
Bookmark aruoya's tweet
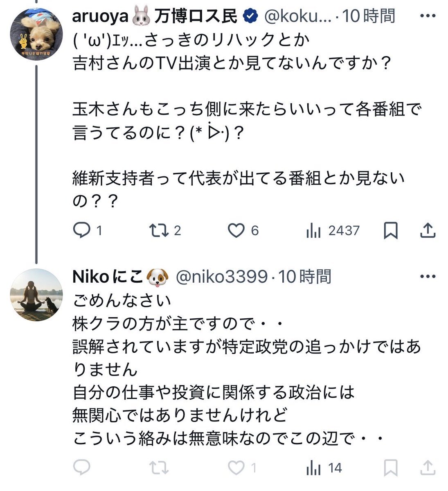click(391, 231)
